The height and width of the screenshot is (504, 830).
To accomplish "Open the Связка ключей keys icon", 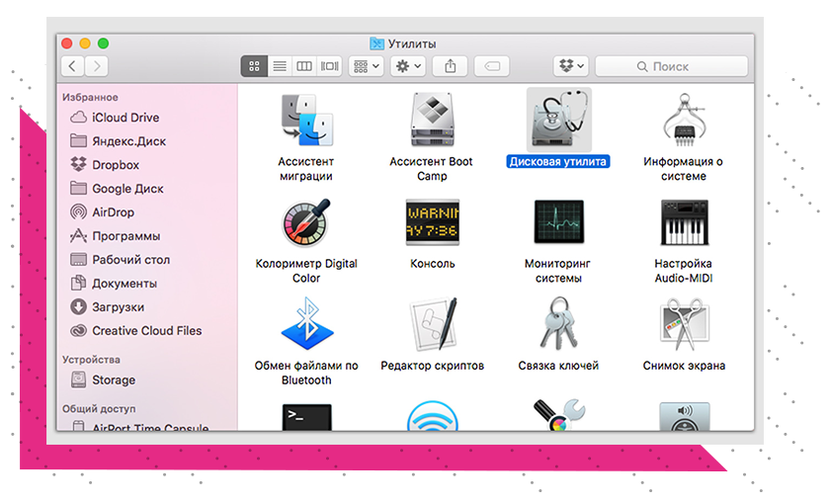I will pos(558,324).
